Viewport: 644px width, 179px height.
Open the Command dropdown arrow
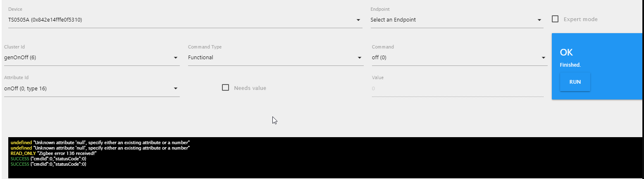(543, 58)
